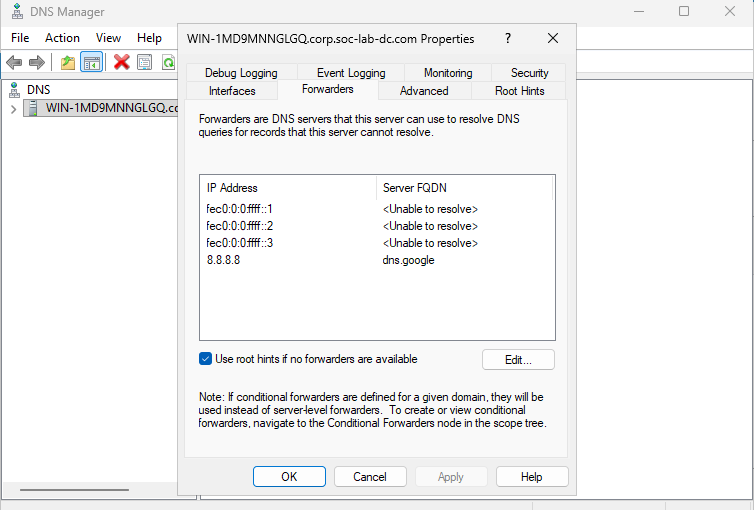754x510 pixels.
Task: Select forwarder fec0:0:0:ffff::3
Action: [239, 243]
